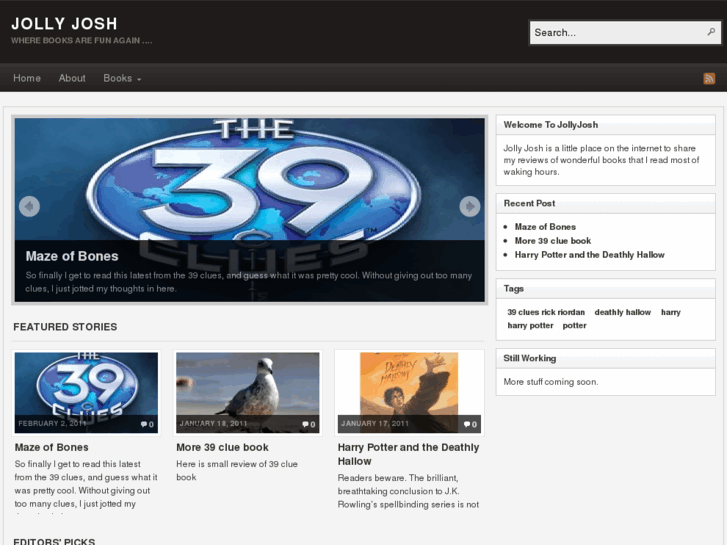Open the RSS feed icon

click(x=709, y=78)
